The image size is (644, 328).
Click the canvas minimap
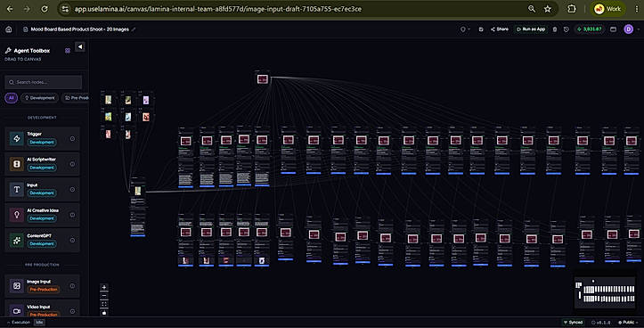pos(605,291)
